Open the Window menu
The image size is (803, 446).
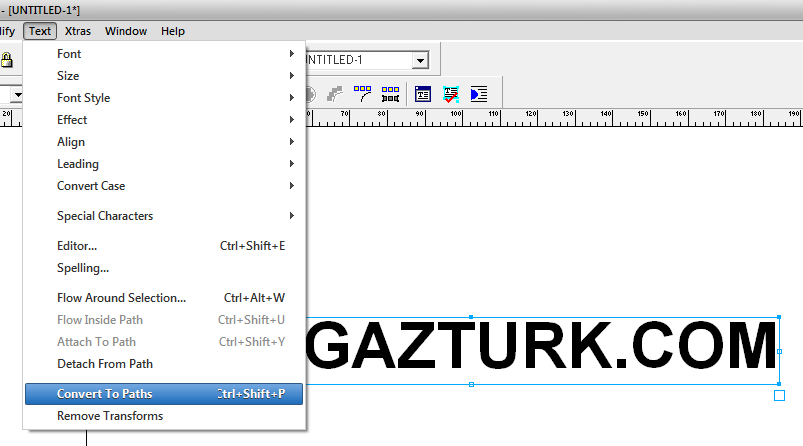tap(126, 31)
